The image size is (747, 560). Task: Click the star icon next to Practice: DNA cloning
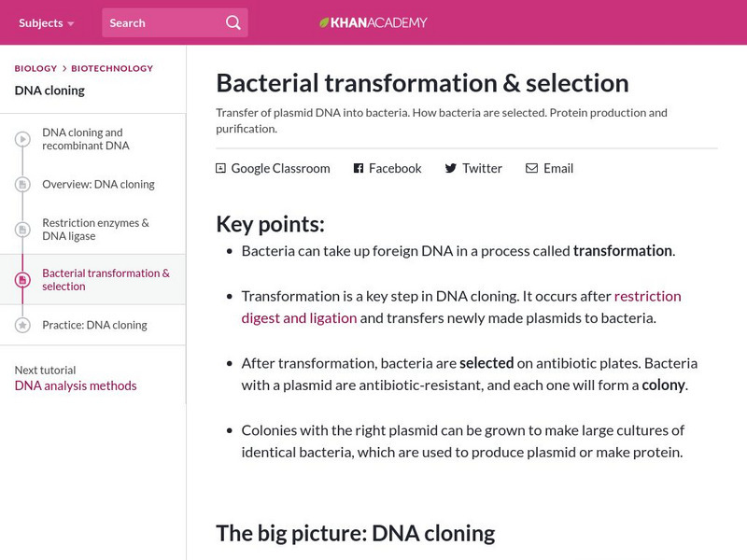point(22,325)
